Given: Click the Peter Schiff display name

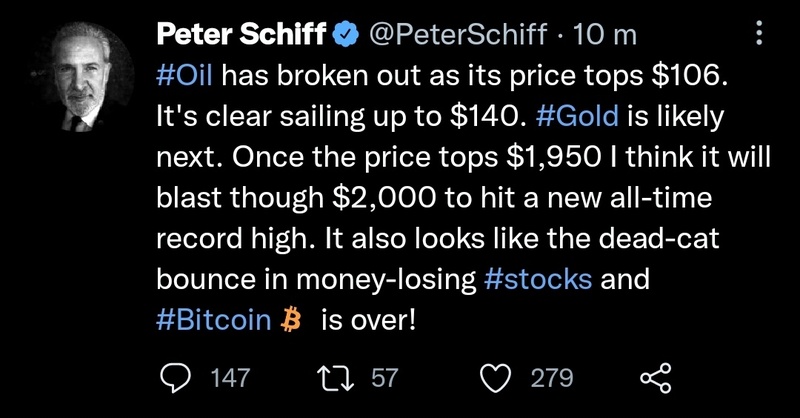Looking at the screenshot, I should coord(241,35).
